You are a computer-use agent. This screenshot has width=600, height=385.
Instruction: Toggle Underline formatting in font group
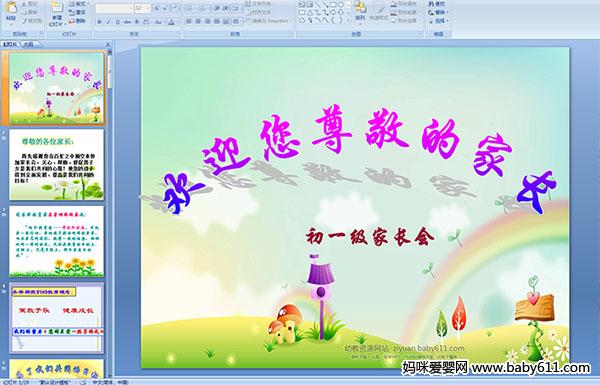click(117, 22)
